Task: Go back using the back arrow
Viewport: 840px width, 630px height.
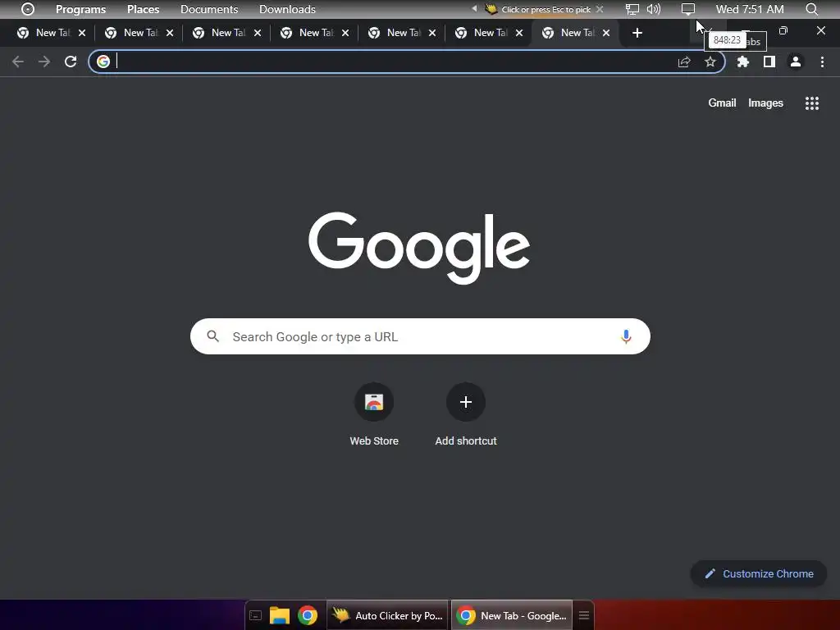Action: (x=18, y=62)
